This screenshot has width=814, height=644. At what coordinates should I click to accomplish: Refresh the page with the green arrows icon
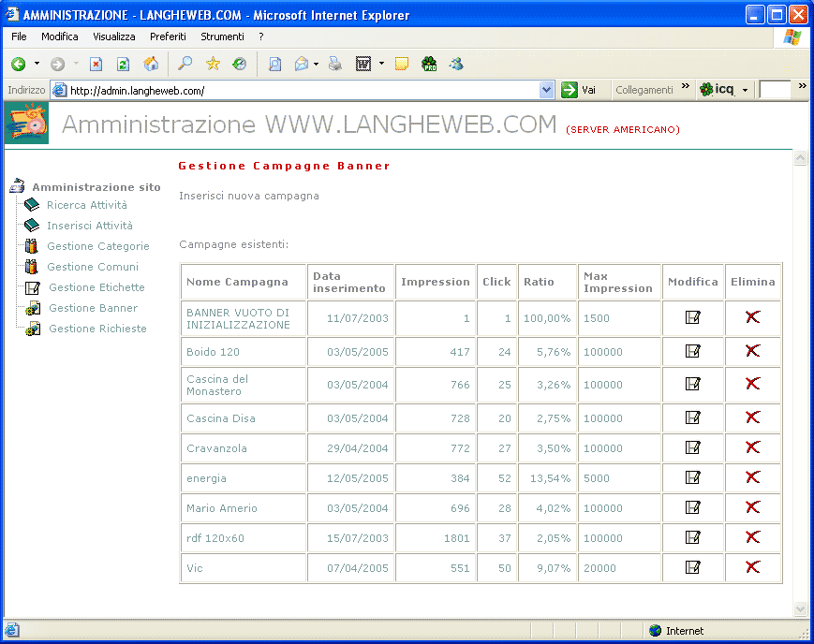click(x=123, y=65)
